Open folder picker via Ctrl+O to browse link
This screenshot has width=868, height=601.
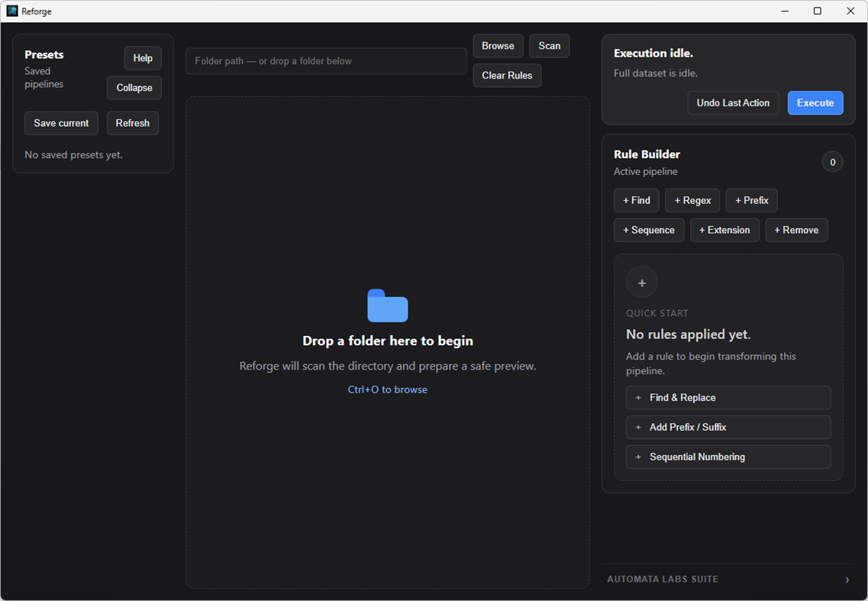387,389
